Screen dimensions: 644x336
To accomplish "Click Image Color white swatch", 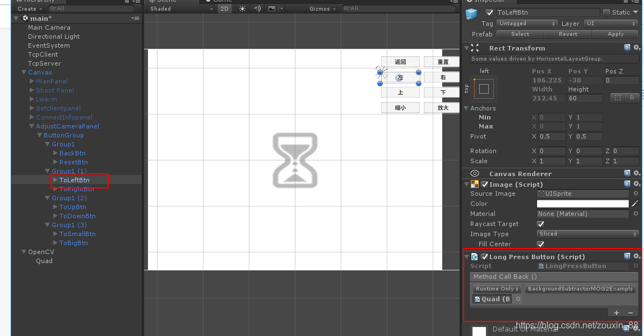I will (x=582, y=204).
